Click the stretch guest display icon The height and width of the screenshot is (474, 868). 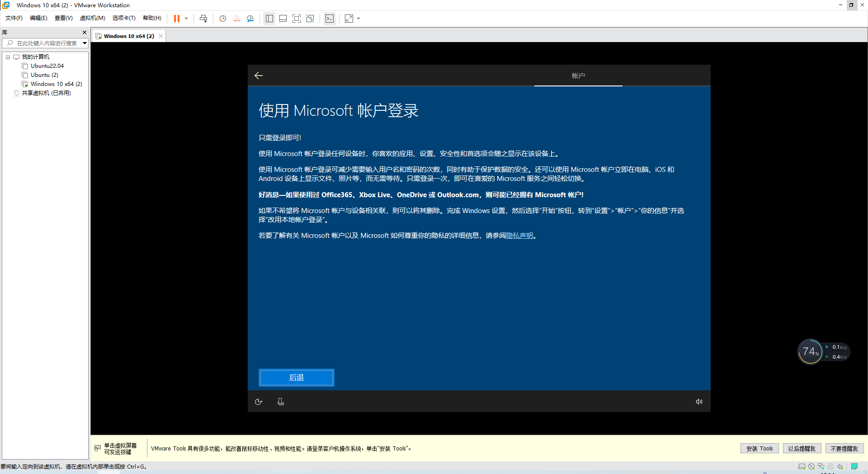click(x=349, y=19)
